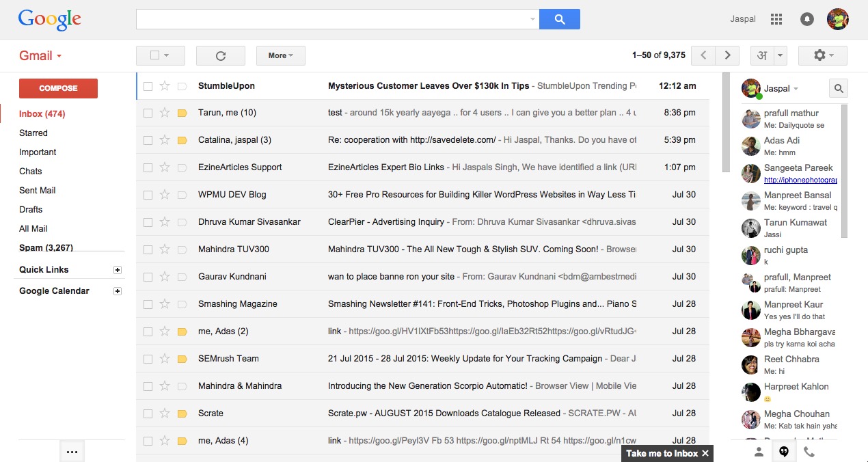Image resolution: width=868 pixels, height=462 pixels.
Task: Open chat with Reet Chhabra
Action: click(x=791, y=365)
